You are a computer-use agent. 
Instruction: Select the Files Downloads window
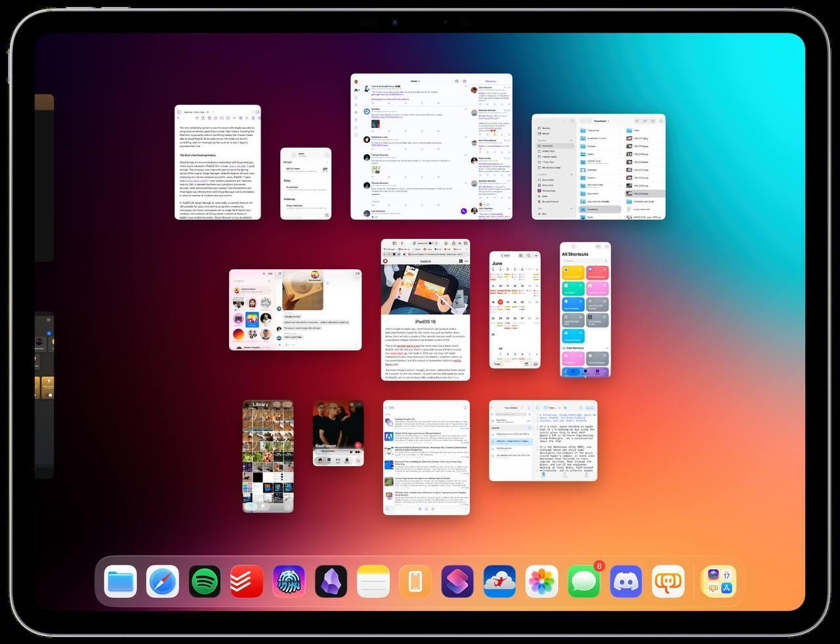[x=598, y=167]
